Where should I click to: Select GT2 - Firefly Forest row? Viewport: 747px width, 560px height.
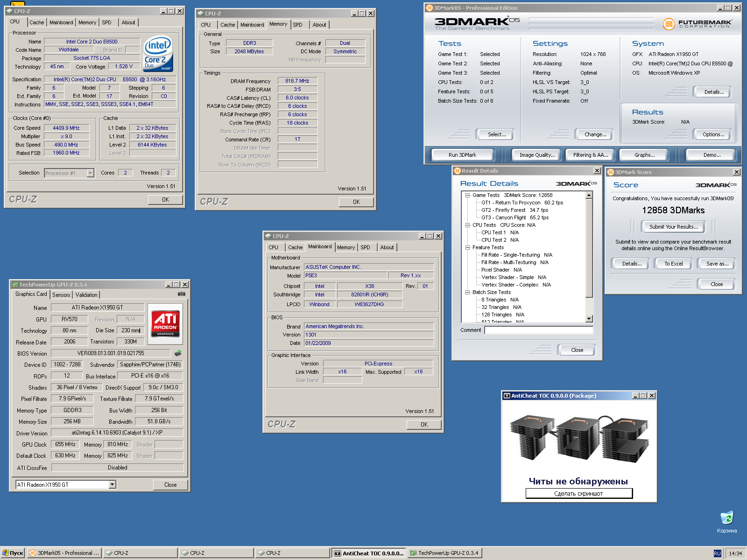point(514,210)
